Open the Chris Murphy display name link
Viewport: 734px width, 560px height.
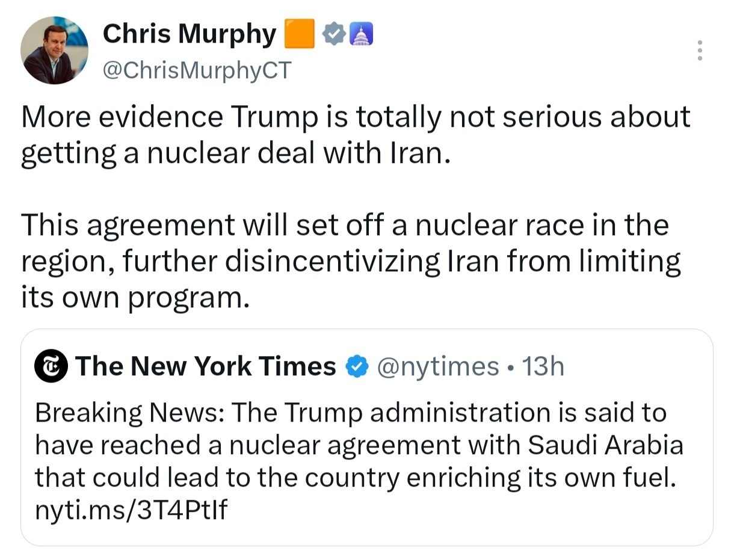pos(189,34)
